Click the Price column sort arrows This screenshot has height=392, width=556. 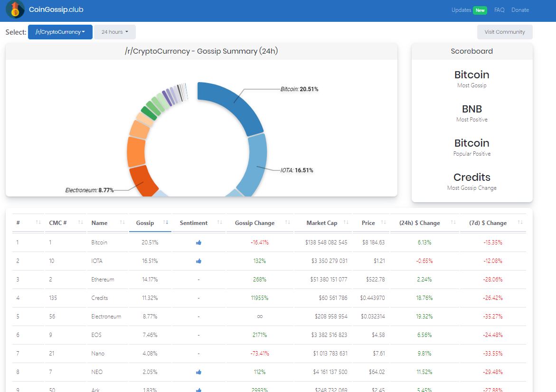pos(383,222)
